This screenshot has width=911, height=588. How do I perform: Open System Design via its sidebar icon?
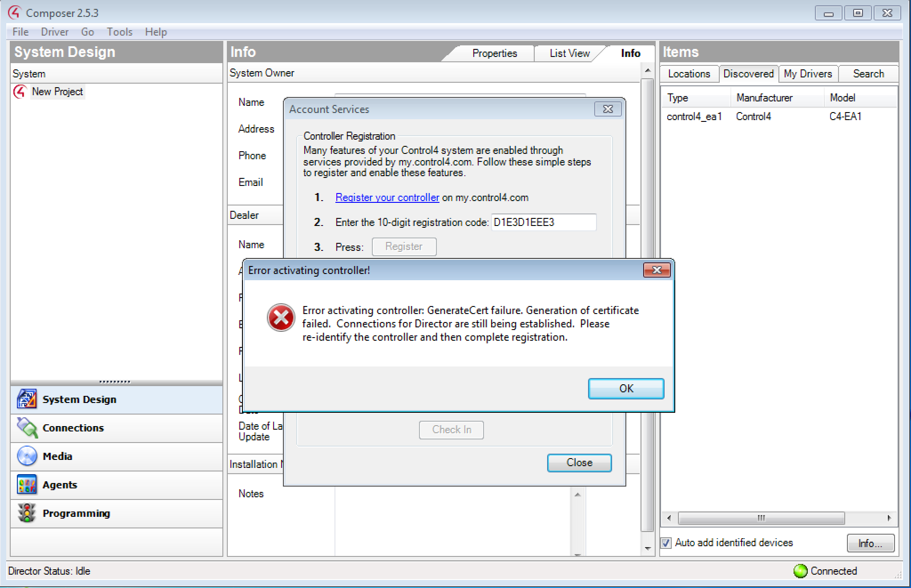27,399
